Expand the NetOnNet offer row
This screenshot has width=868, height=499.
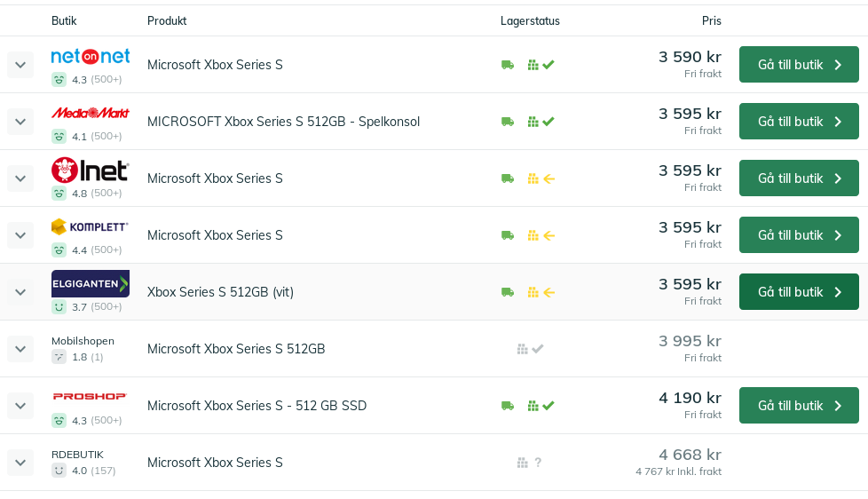[20, 65]
